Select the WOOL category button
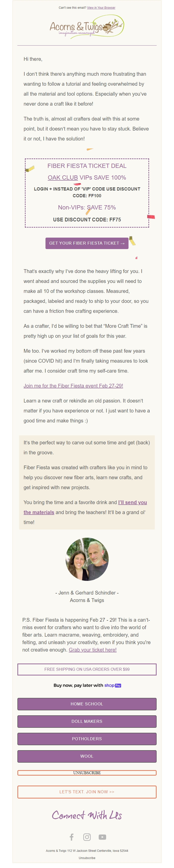This screenshot has height=868, width=174. [87, 756]
